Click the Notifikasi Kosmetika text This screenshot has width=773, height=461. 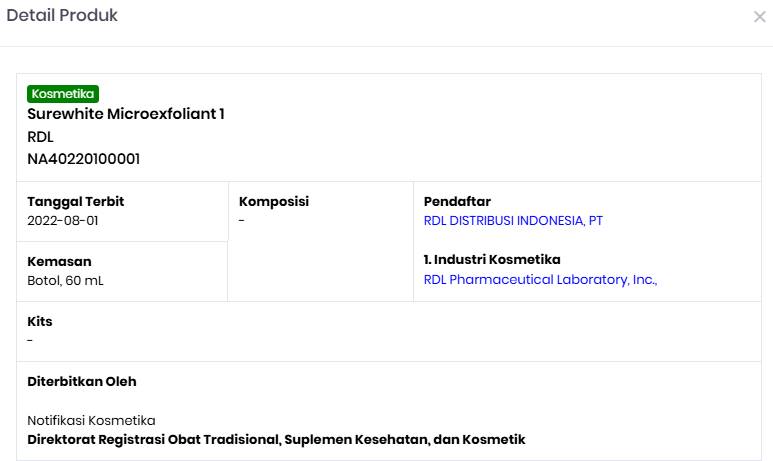coord(91,421)
